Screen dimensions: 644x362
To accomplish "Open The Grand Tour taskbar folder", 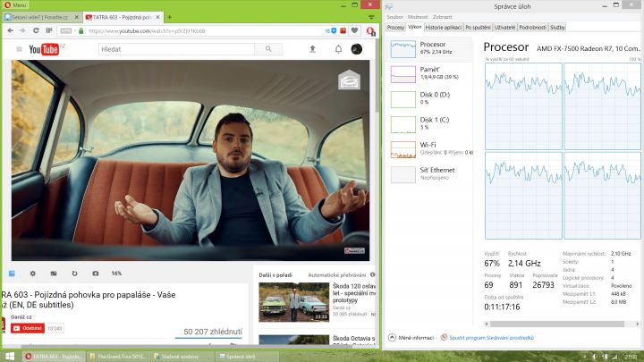I will coord(118,357).
